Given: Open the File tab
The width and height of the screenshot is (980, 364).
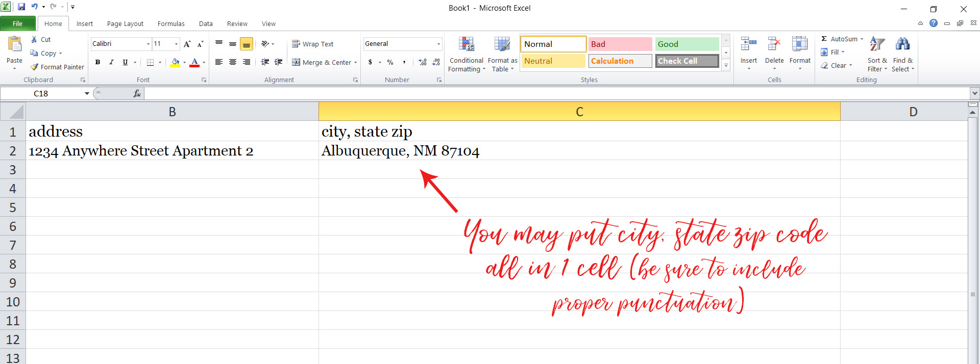Looking at the screenshot, I should tap(18, 23).
